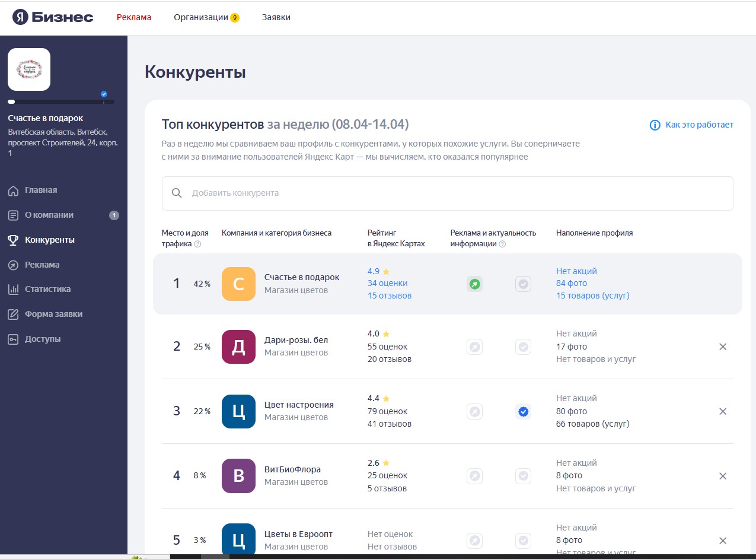Click the ВитБиоФлора company name

click(292, 469)
